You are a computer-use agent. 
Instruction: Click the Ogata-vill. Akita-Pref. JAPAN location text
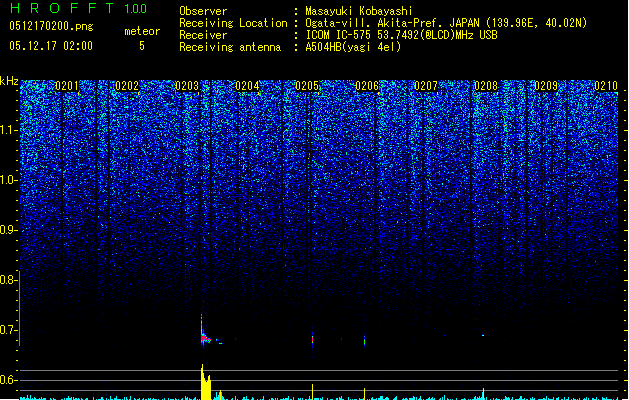(446, 23)
